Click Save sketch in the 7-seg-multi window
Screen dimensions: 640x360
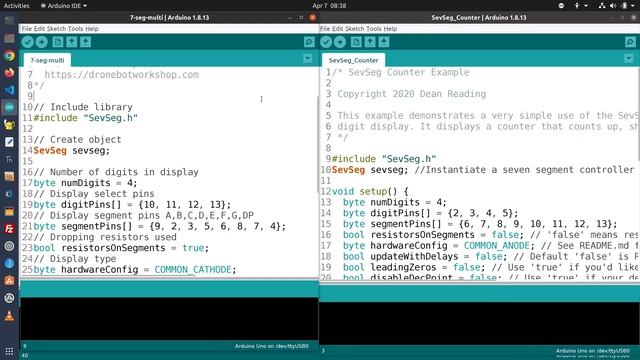[x=85, y=42]
